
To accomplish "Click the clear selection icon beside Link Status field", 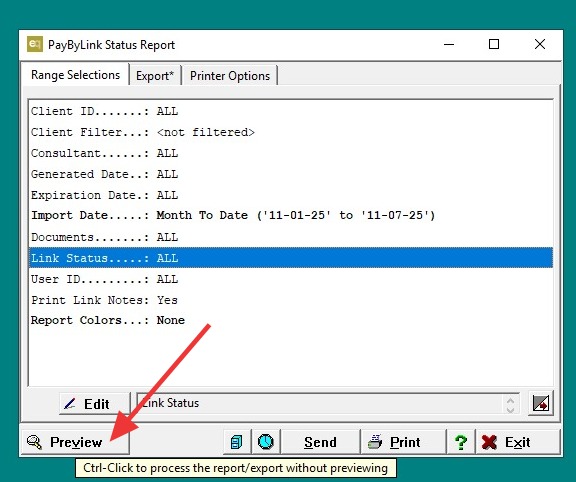I will pyautogui.click(x=541, y=403).
